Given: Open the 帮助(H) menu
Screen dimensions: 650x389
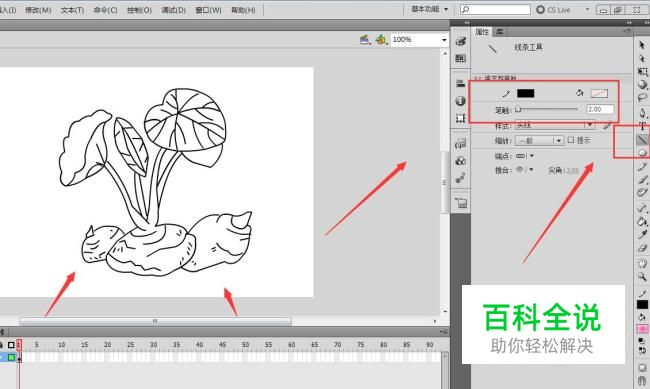Looking at the screenshot, I should 243,10.
